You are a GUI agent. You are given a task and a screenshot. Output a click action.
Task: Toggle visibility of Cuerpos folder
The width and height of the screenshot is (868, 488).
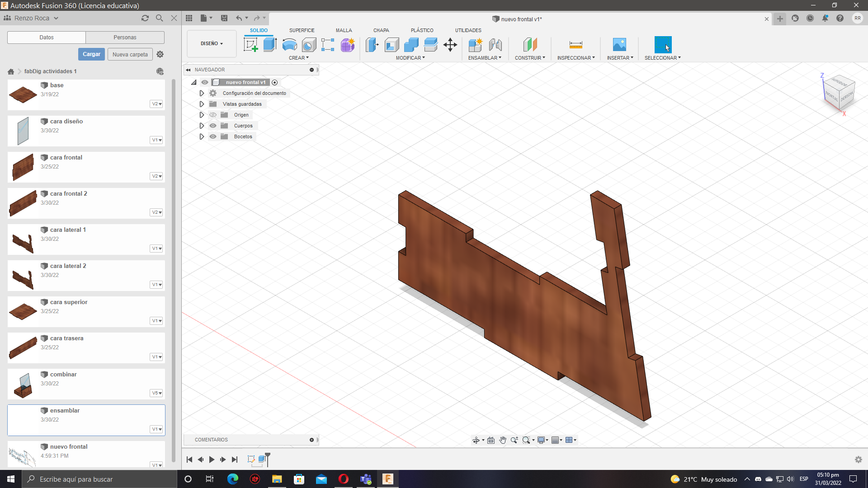(x=213, y=126)
